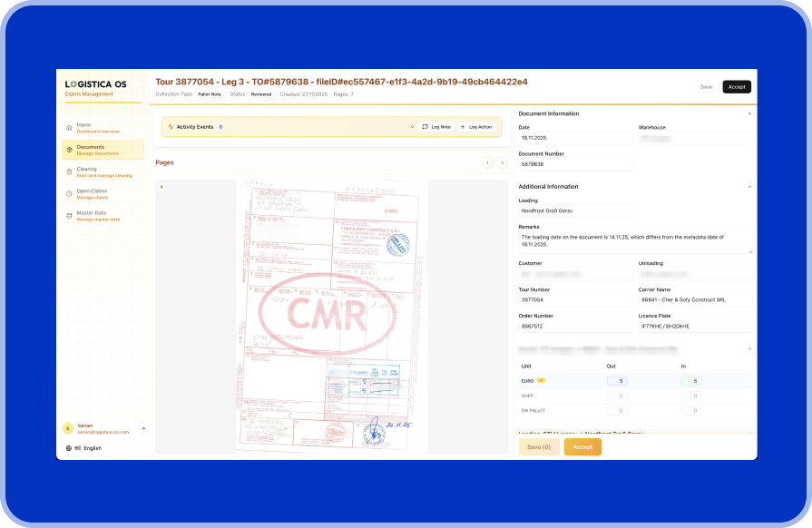The image size is (812, 528).
Task: Click the black Accept button in header
Action: tap(737, 87)
